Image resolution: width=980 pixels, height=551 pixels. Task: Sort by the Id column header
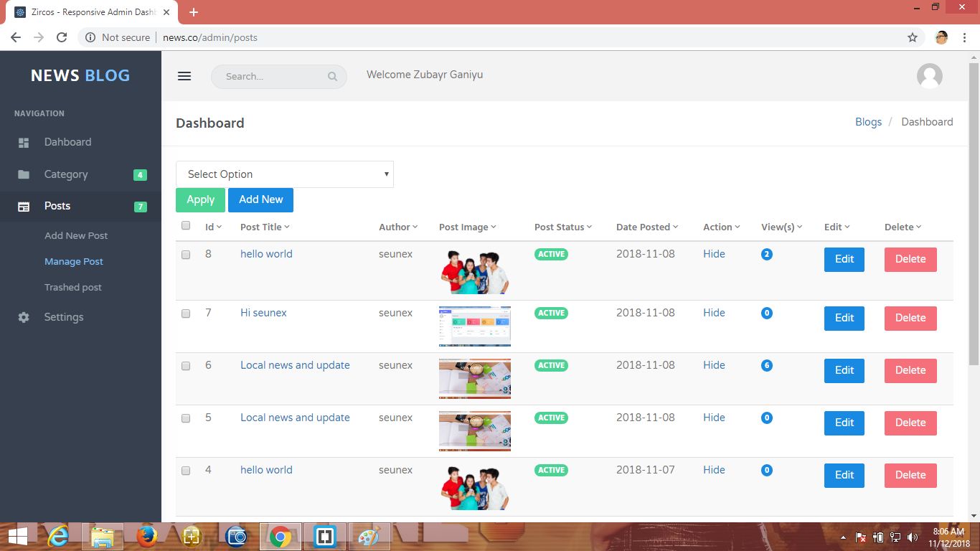click(213, 227)
